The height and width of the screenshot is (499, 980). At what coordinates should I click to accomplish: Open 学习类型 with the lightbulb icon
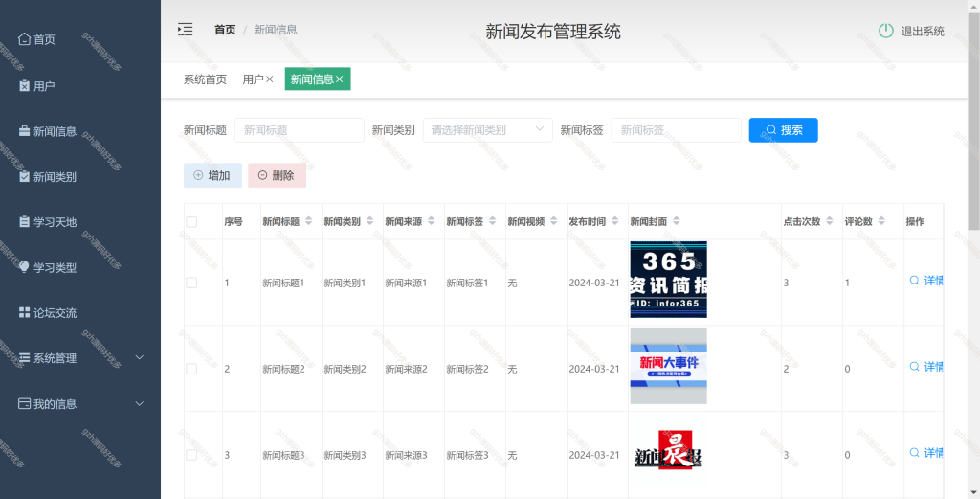tap(24, 267)
